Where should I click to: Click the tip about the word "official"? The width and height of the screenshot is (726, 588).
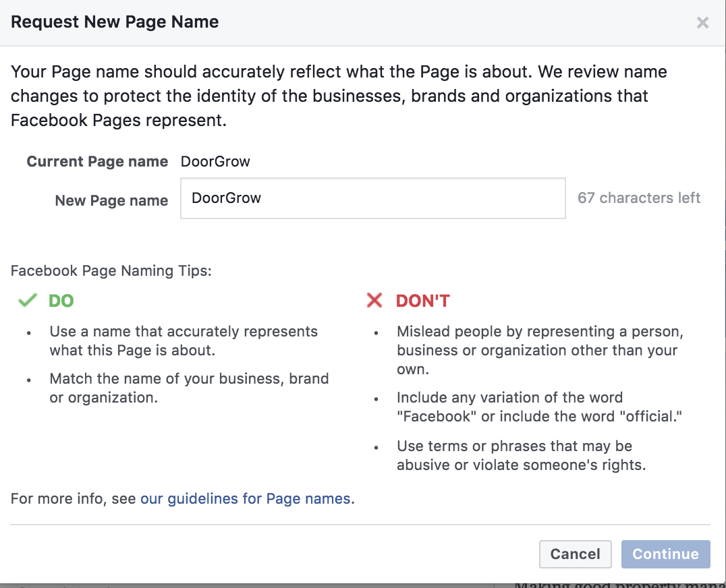tap(540, 407)
